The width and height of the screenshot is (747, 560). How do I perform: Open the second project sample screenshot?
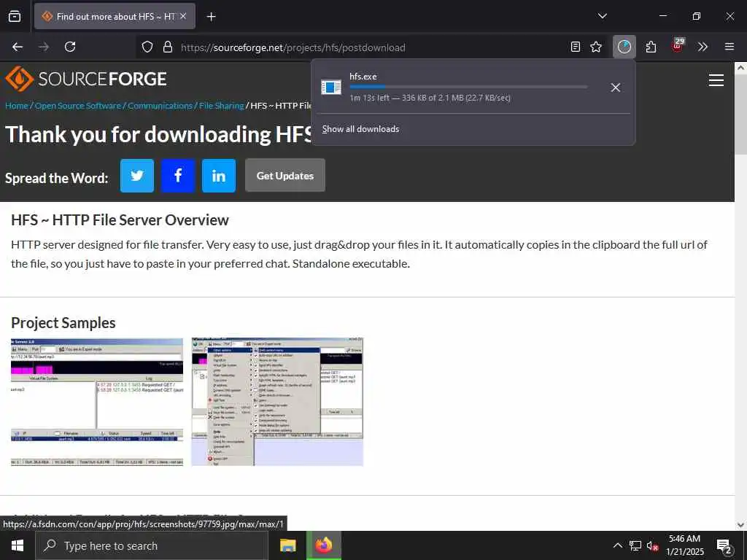(x=277, y=402)
